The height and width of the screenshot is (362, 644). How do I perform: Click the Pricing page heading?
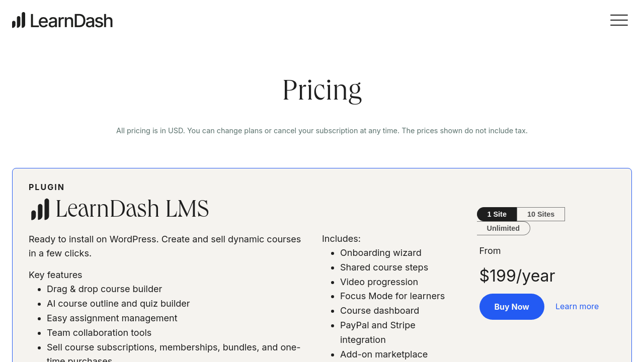tap(322, 90)
